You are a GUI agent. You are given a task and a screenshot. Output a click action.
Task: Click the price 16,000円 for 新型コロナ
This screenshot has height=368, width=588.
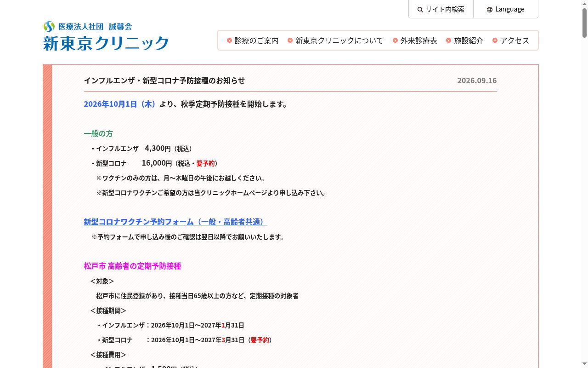tap(157, 163)
